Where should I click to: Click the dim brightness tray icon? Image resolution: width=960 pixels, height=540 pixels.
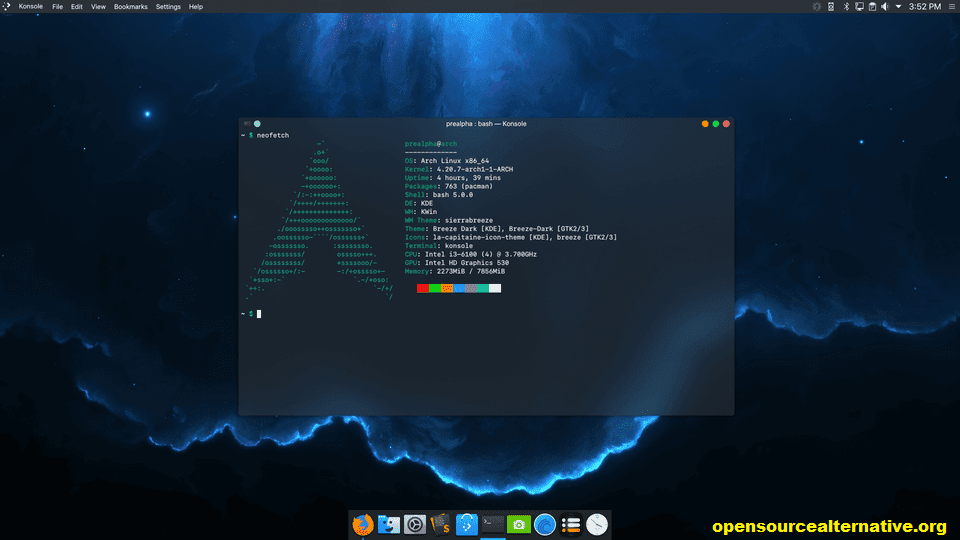coord(817,6)
